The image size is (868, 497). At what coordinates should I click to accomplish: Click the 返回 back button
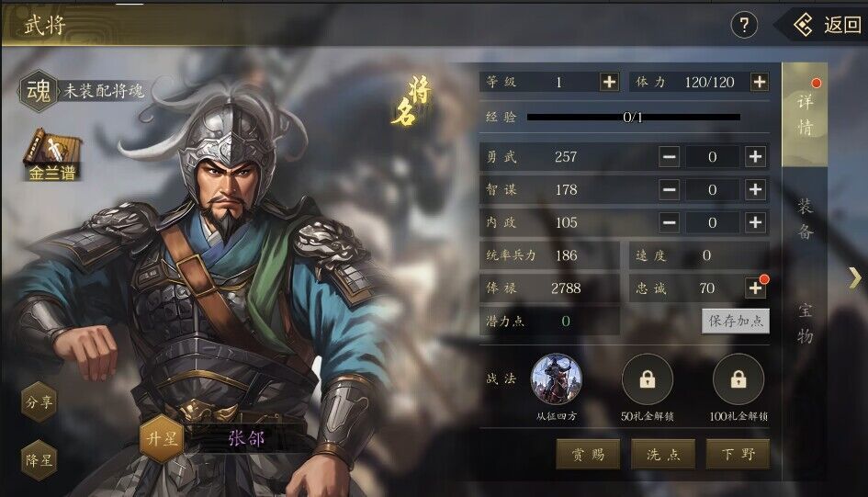[x=826, y=25]
